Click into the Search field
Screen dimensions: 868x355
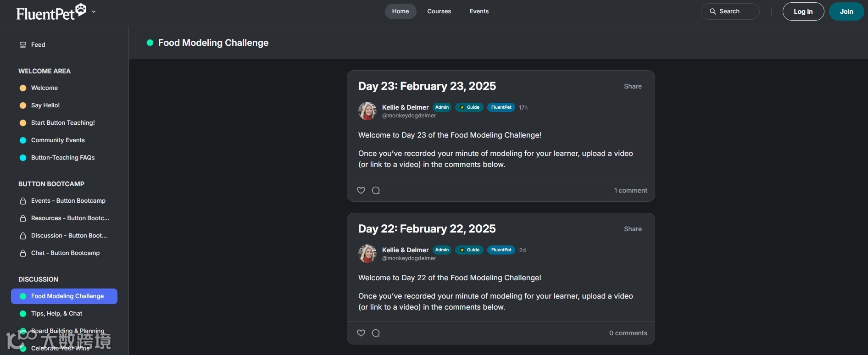(730, 11)
